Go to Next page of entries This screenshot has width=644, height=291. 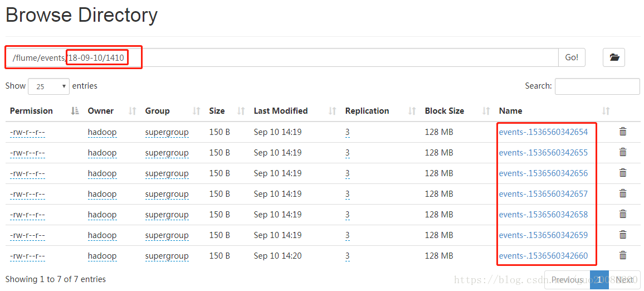click(x=625, y=280)
